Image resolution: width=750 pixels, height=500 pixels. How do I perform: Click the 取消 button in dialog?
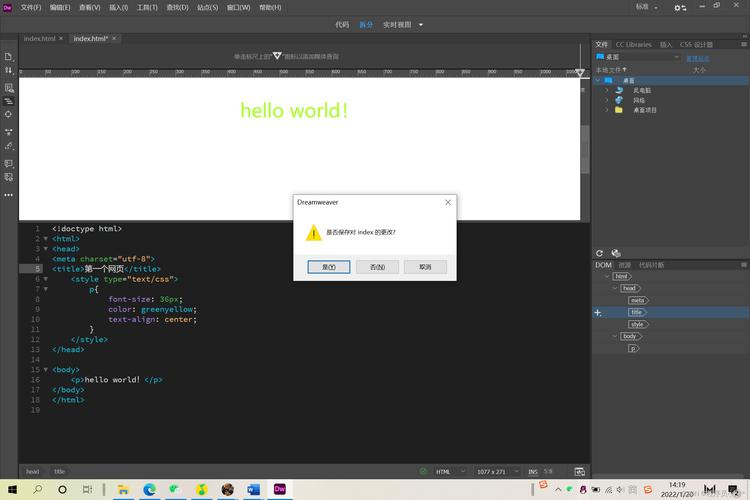click(425, 267)
